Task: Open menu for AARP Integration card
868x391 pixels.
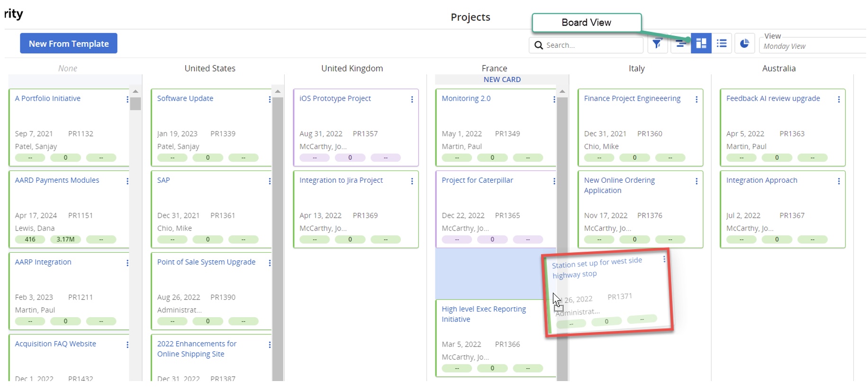Action: click(x=127, y=263)
